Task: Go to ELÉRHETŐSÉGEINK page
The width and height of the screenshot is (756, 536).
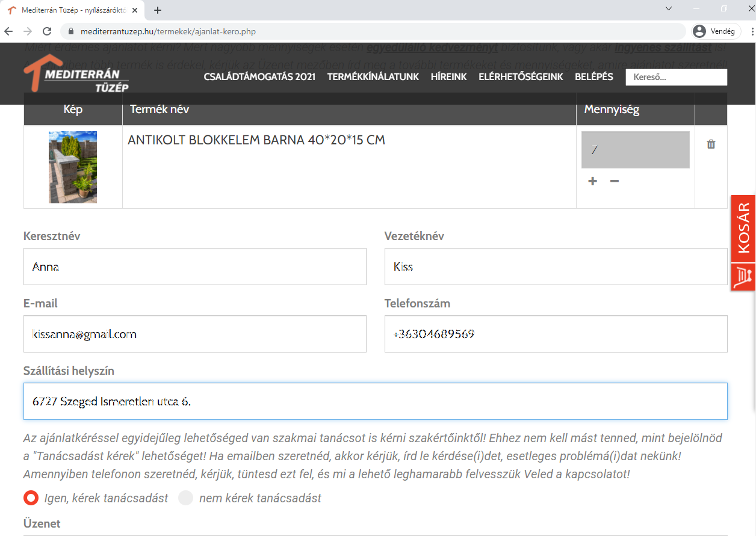Action: [x=521, y=77]
